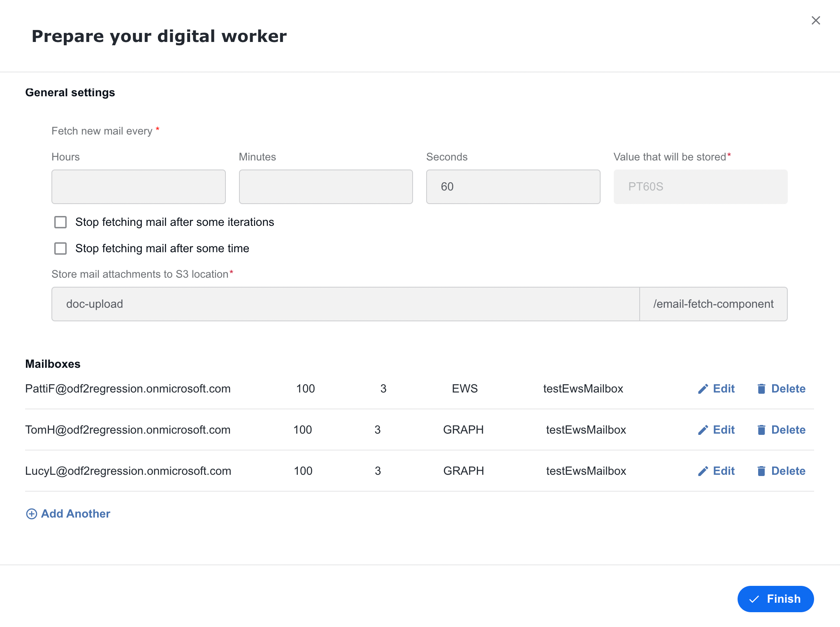The height and width of the screenshot is (627, 840).
Task: Click the Finish button
Action: pos(775,599)
